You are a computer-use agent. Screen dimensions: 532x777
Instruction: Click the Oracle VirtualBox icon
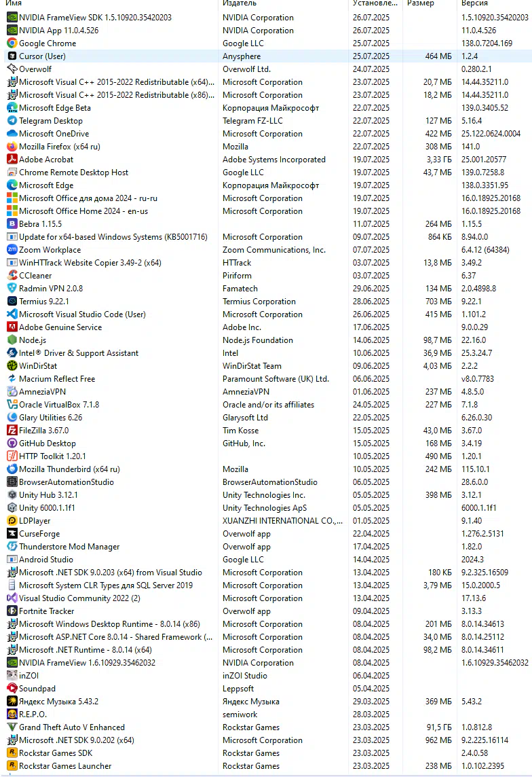(x=12, y=404)
